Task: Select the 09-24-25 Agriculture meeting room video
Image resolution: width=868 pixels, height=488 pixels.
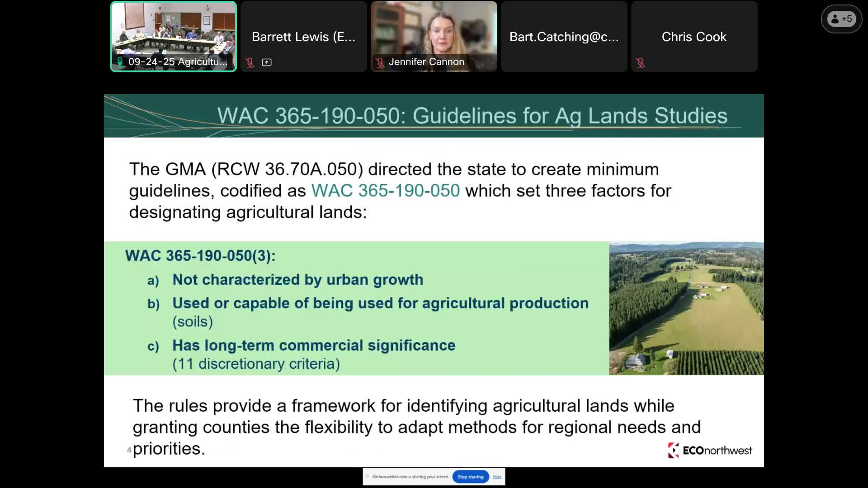Action: point(174,32)
